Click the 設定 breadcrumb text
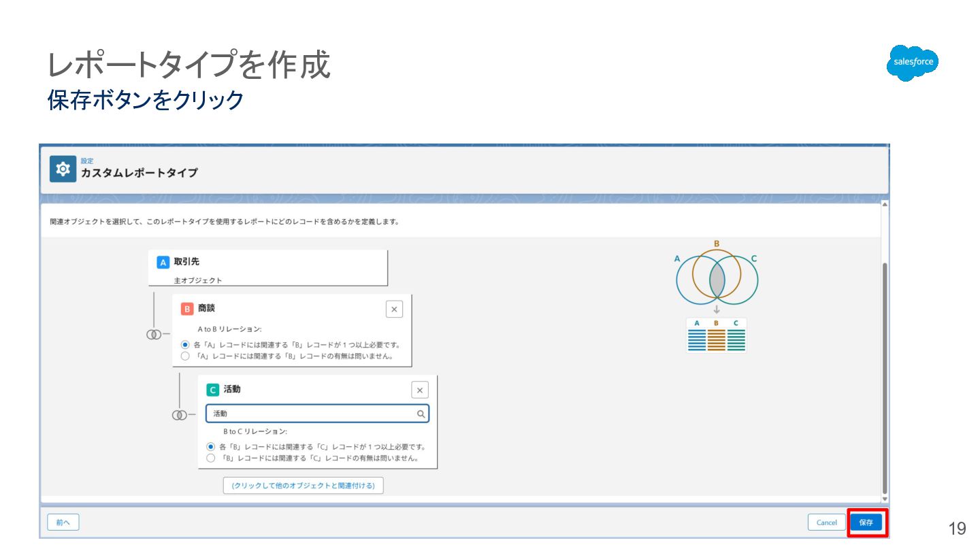The height and width of the screenshot is (551, 980). click(x=87, y=161)
